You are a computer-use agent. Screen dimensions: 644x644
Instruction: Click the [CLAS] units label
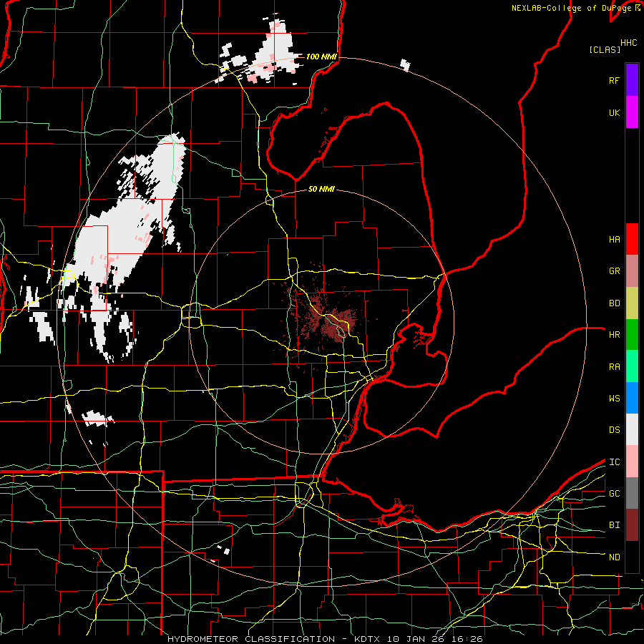(605, 49)
